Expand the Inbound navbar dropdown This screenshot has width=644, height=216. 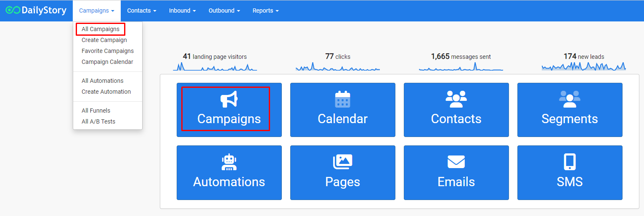click(x=183, y=11)
